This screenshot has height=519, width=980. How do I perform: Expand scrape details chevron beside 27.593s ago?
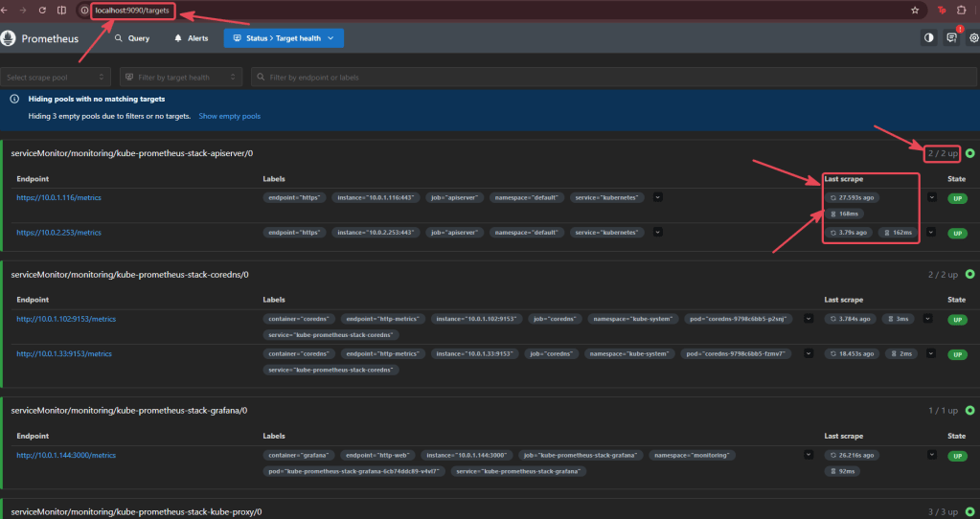tap(932, 197)
